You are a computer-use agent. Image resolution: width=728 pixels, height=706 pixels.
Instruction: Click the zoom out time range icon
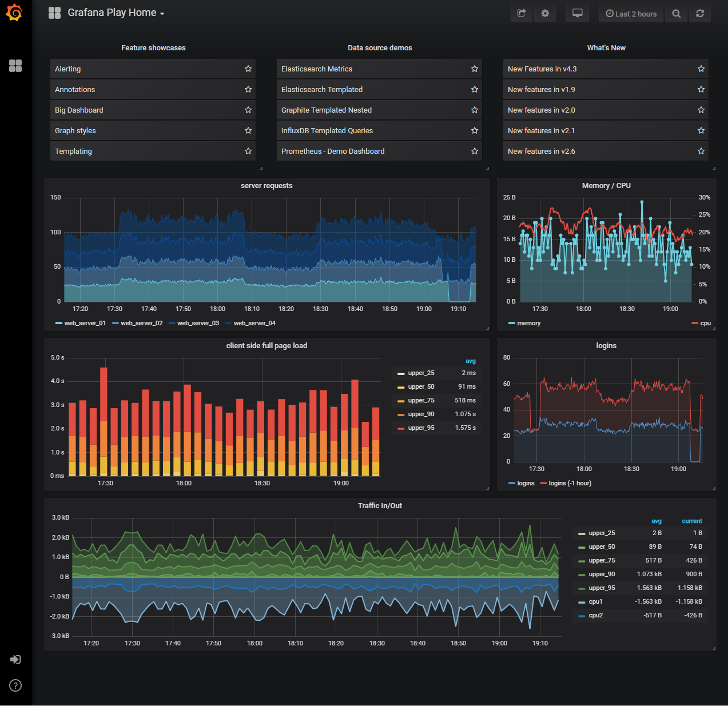[x=677, y=13]
